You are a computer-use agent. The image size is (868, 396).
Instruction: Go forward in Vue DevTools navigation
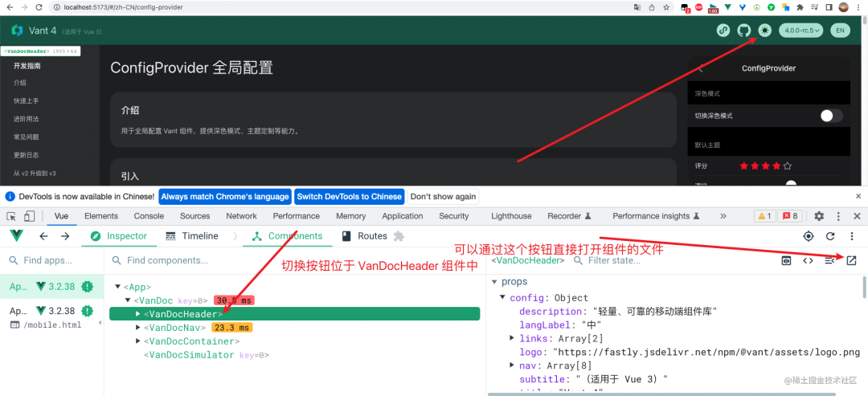point(65,236)
